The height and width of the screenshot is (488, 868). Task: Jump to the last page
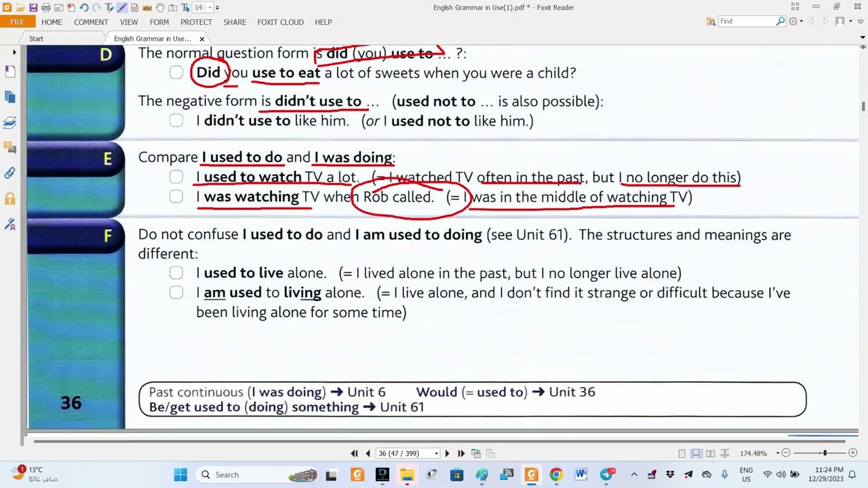tap(461, 453)
